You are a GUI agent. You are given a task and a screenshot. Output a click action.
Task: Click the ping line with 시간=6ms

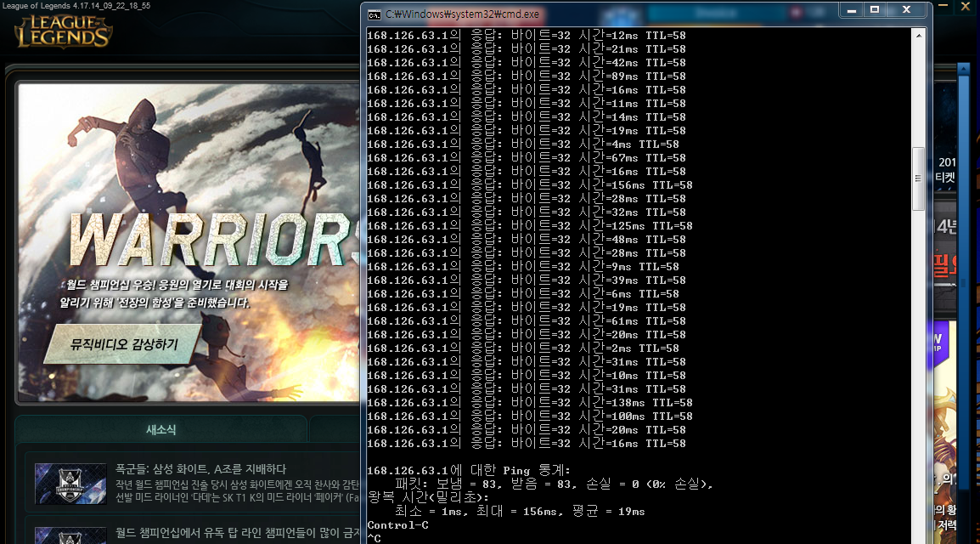pos(522,294)
